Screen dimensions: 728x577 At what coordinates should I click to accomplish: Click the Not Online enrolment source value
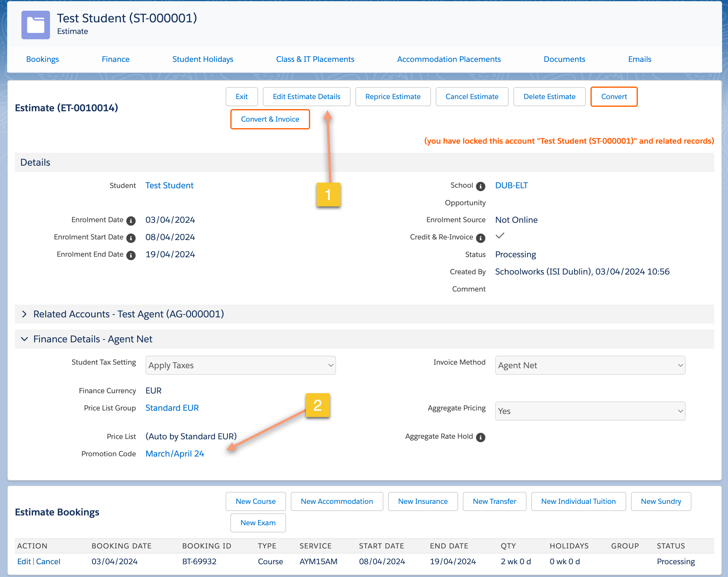click(x=516, y=220)
